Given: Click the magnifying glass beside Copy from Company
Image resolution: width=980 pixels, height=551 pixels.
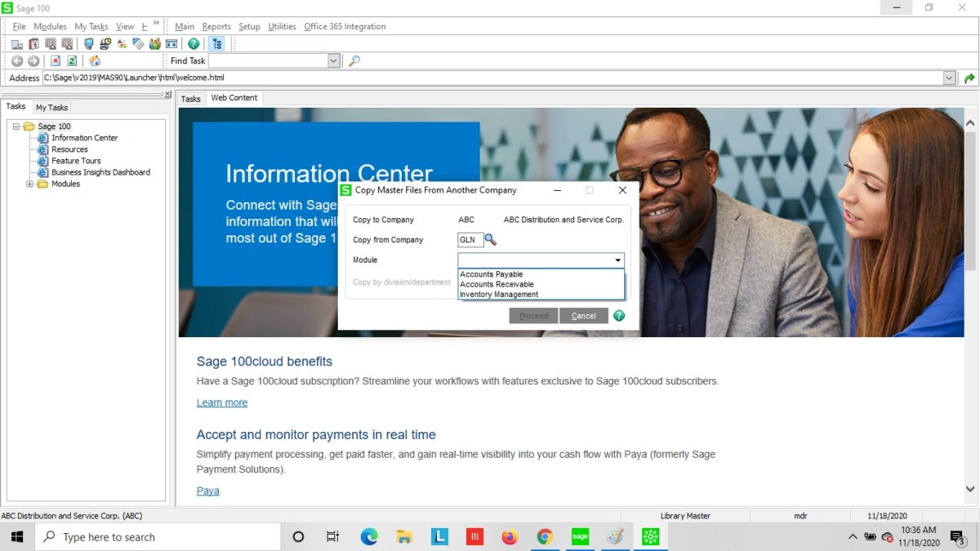Looking at the screenshot, I should [x=488, y=240].
